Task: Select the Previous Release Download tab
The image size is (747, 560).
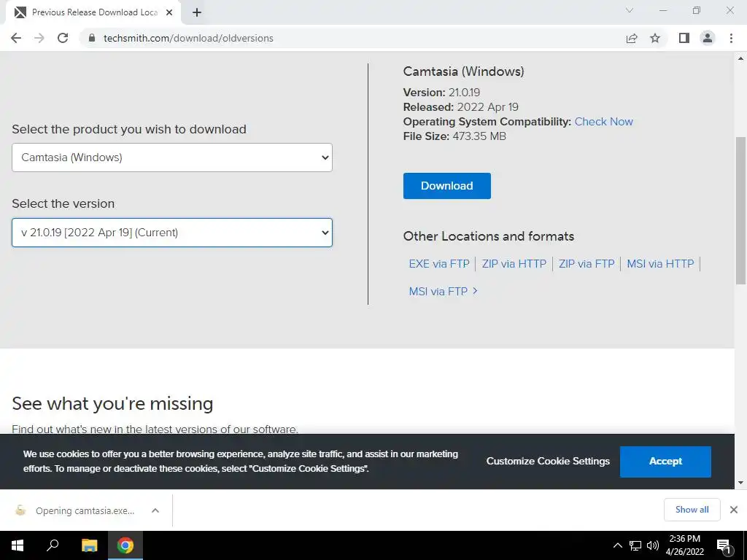Action: click(93, 13)
